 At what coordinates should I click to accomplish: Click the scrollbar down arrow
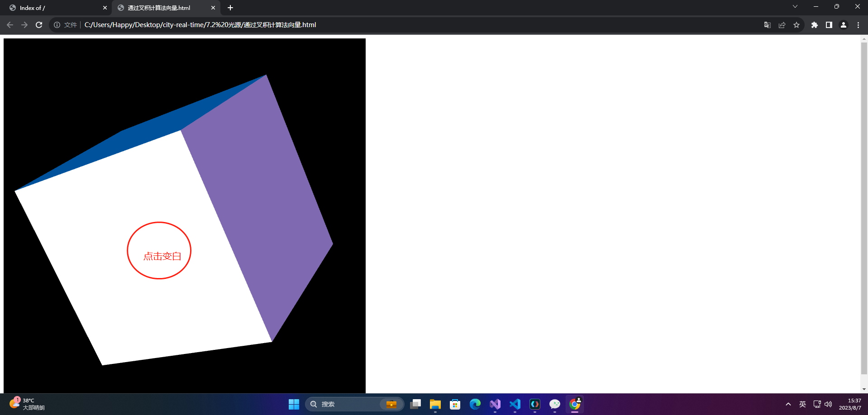click(864, 389)
